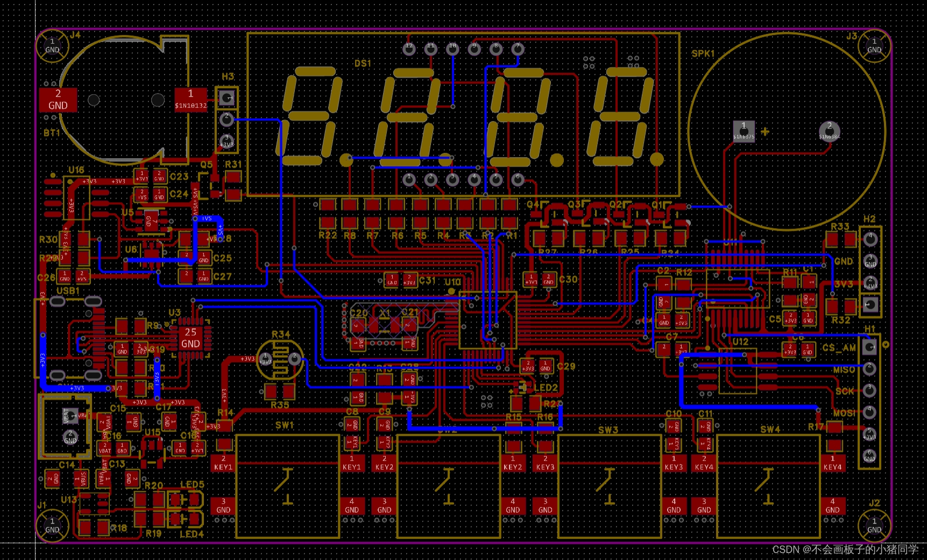
Task: Select the VBAT battery connector pad 1
Action: pyautogui.click(x=70, y=415)
